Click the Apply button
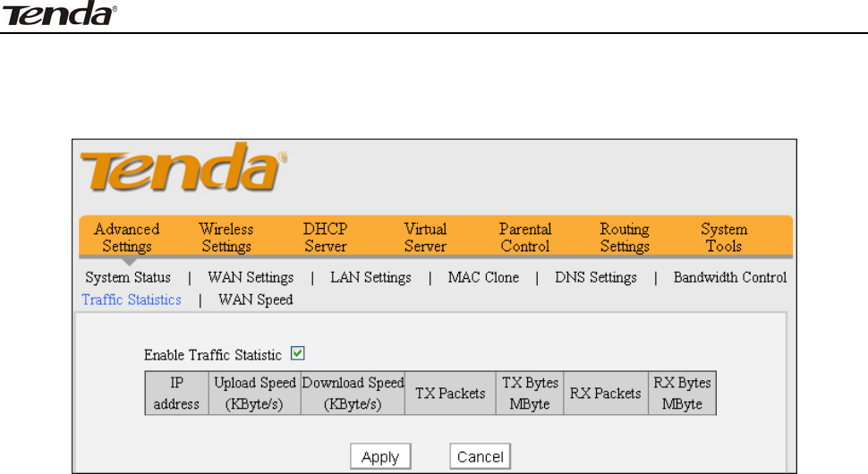 [x=380, y=457]
